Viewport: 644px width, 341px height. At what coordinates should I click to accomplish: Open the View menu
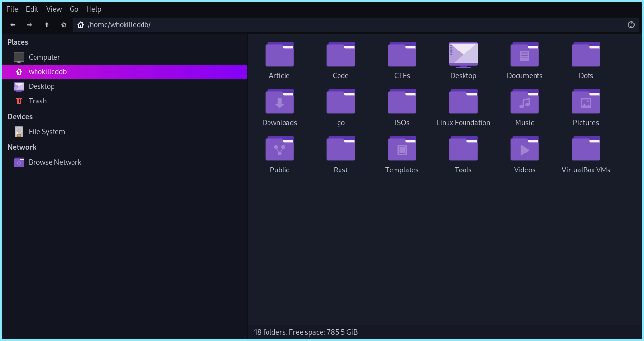tap(54, 9)
